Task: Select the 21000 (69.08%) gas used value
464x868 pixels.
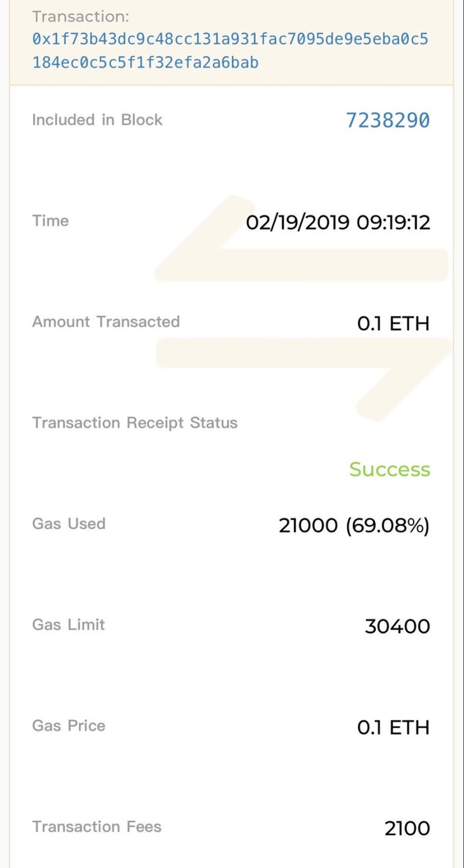Action: point(354,525)
